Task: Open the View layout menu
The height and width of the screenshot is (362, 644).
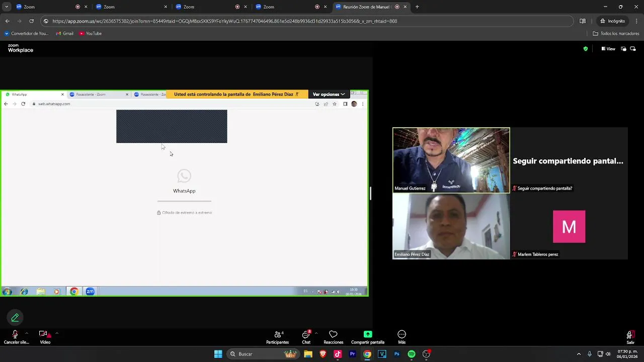Action: pyautogui.click(x=608, y=49)
